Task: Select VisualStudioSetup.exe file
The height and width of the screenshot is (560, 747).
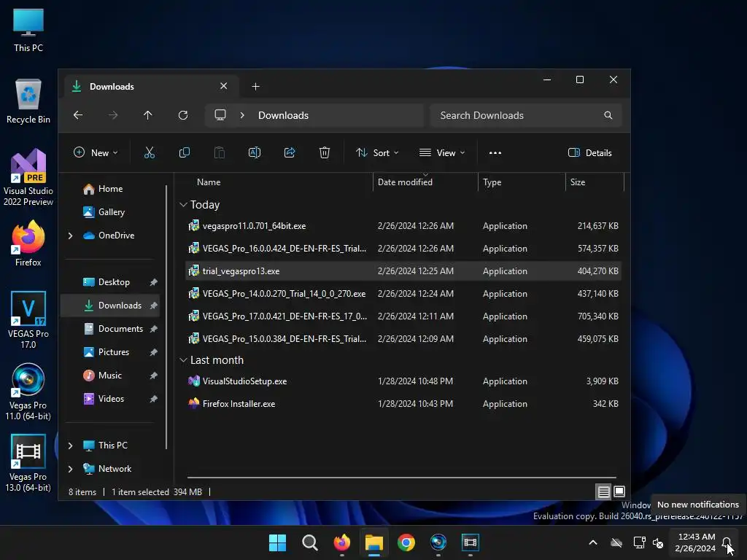Action: pyautogui.click(x=403, y=381)
